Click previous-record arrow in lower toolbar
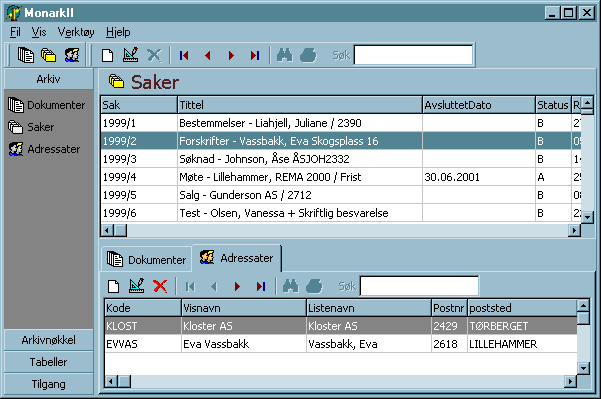This screenshot has height=399, width=601. [214, 286]
